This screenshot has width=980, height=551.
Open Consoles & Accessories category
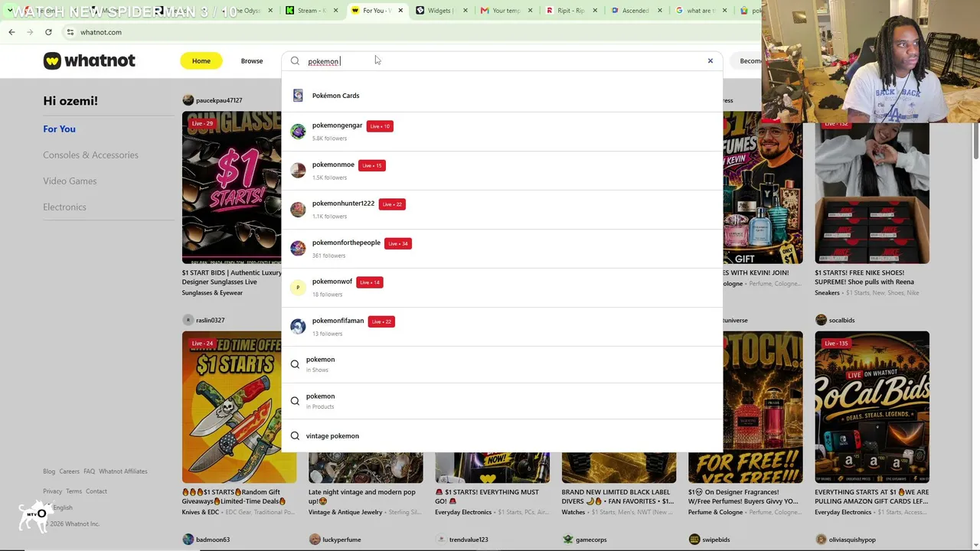click(x=90, y=155)
